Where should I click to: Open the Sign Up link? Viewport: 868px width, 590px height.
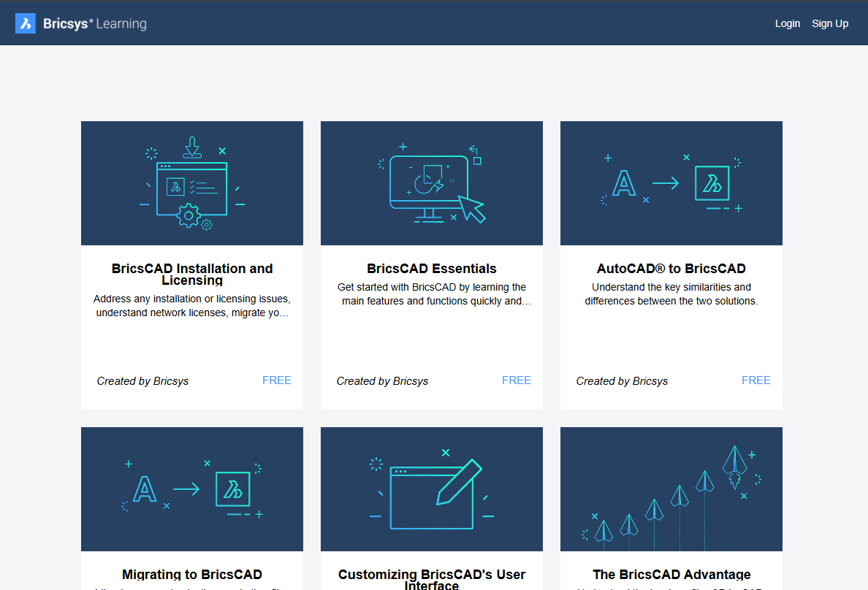(x=830, y=24)
